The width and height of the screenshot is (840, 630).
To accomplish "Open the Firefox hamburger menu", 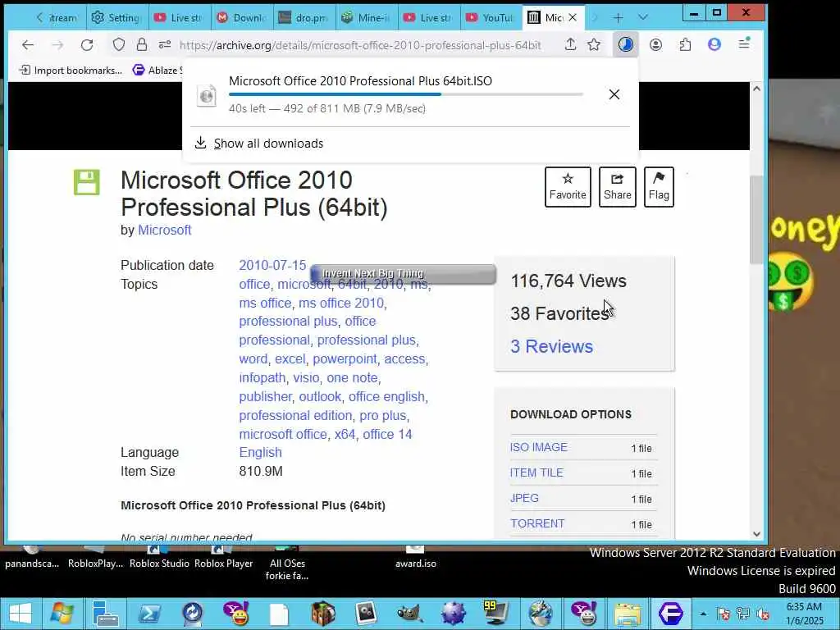I will pos(744,44).
